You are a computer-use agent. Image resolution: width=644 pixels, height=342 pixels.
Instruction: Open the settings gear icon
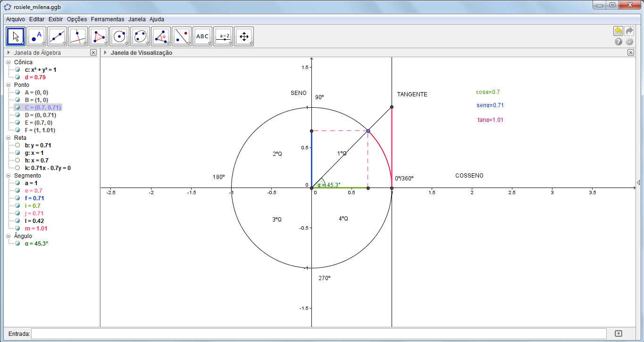pyautogui.click(x=629, y=42)
